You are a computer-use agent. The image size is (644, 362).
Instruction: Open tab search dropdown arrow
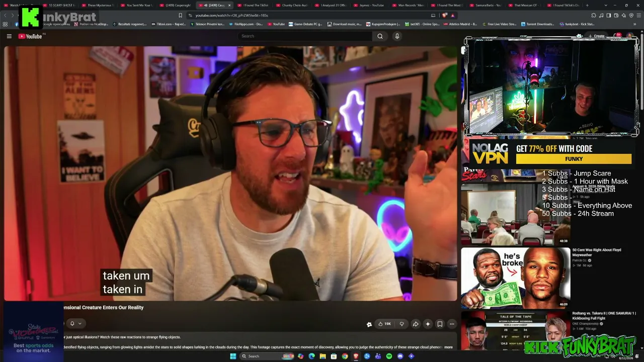pos(606,5)
